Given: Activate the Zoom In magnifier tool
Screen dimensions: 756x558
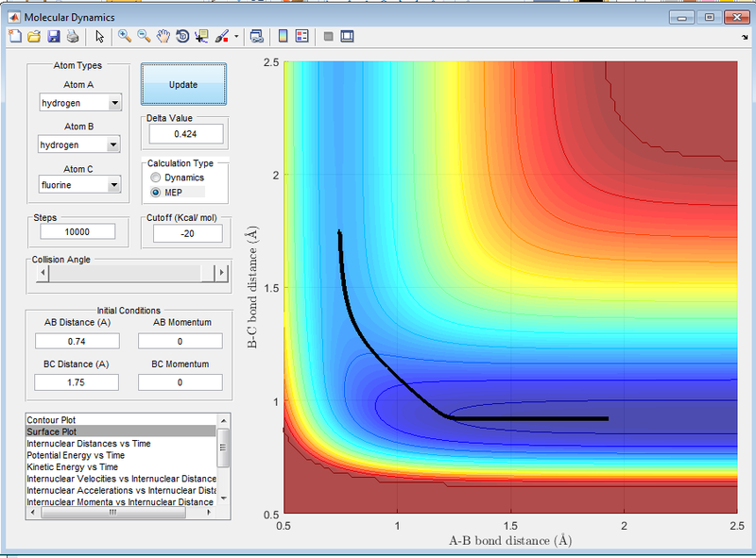Looking at the screenshot, I should [125, 36].
